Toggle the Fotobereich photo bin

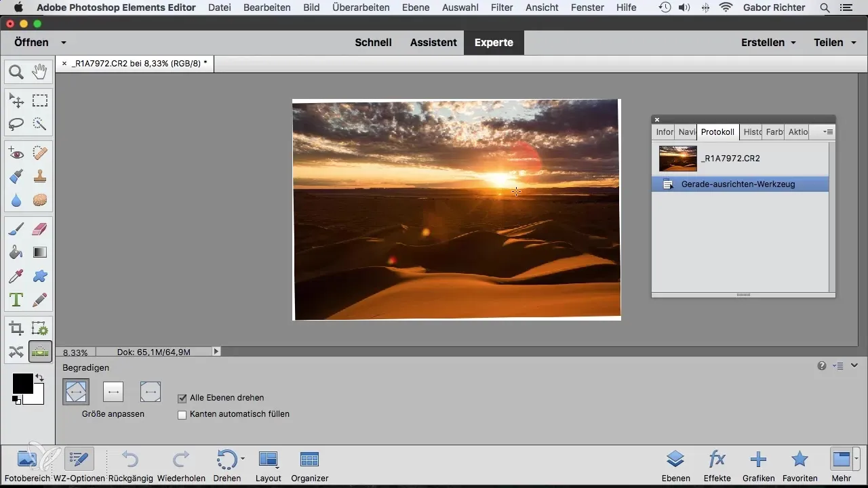(x=27, y=466)
